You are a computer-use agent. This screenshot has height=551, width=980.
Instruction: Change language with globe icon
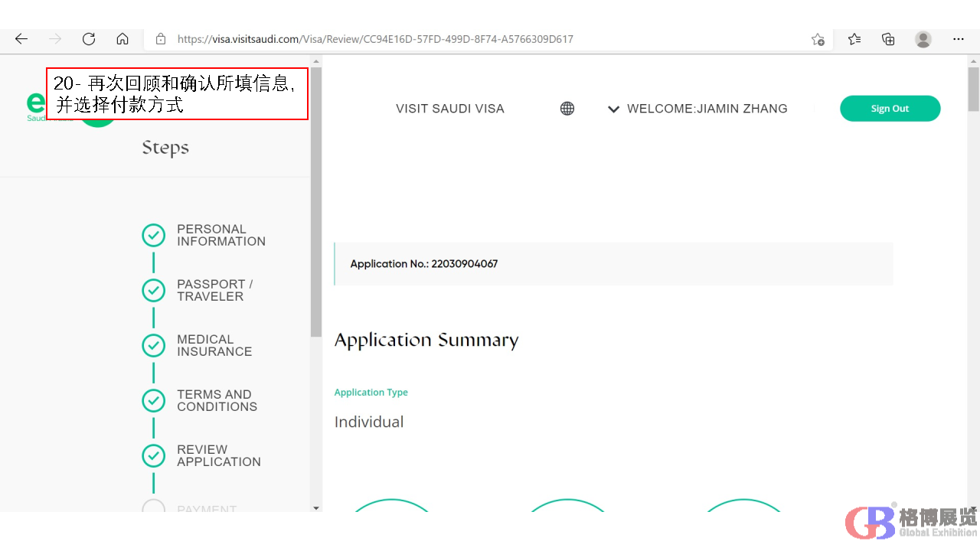click(x=567, y=109)
